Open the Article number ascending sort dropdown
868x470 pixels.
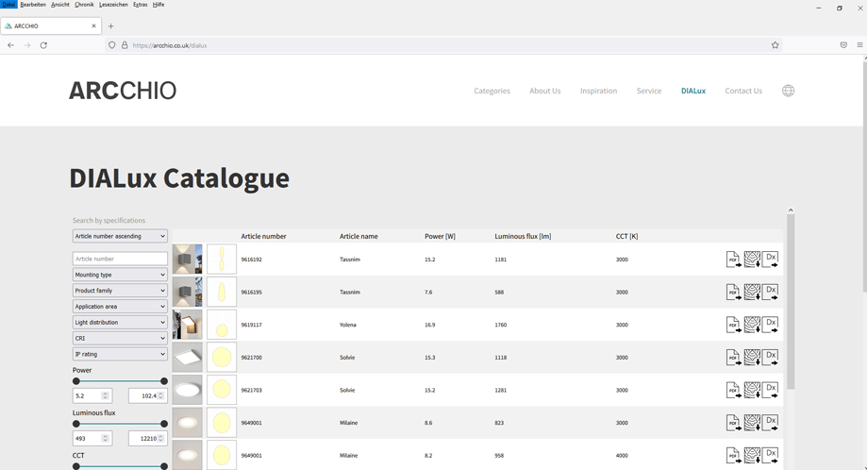(120, 236)
